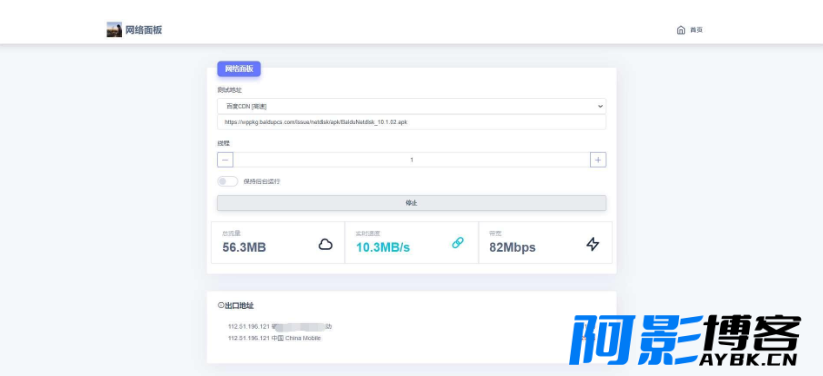Click the home icon in the header
Image resolution: width=823 pixels, height=376 pixels.
(681, 30)
